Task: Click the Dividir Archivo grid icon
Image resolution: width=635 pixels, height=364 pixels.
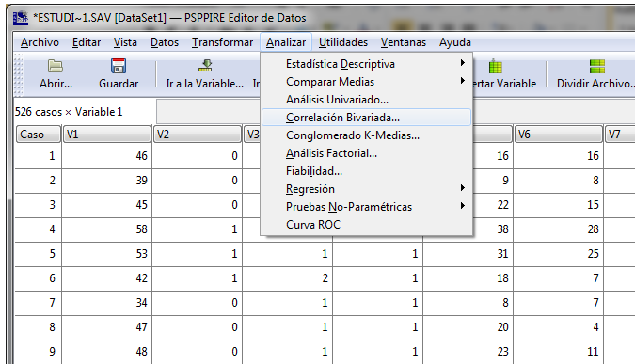Action: coord(597,67)
